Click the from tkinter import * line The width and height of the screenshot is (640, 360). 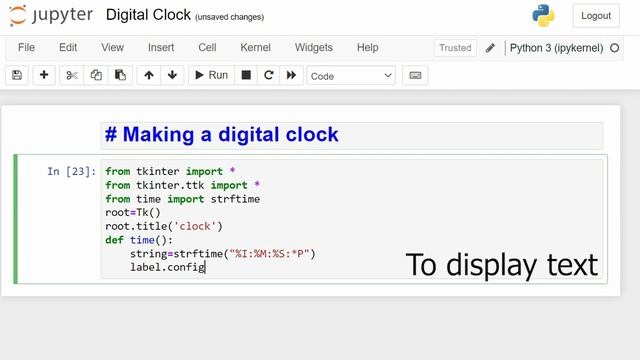point(170,171)
